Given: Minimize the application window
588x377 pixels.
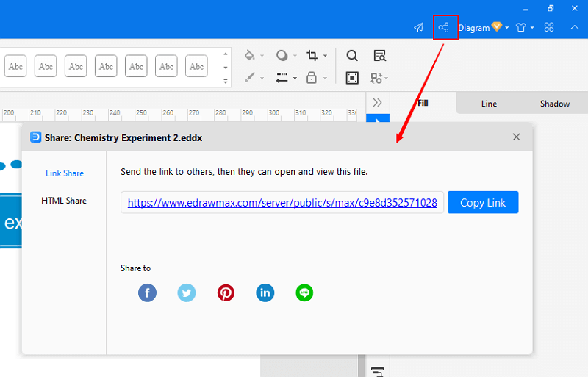Looking at the screenshot, I should pos(526,9).
